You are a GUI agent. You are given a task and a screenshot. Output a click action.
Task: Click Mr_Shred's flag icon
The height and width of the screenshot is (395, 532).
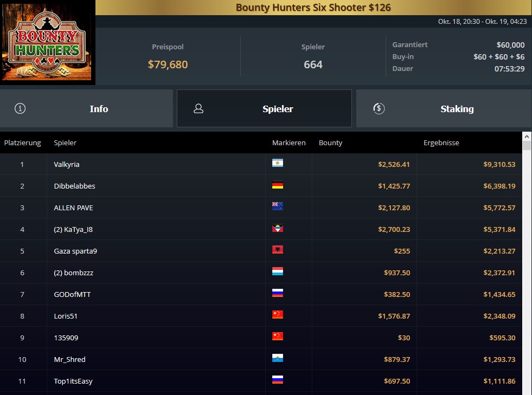[278, 358]
